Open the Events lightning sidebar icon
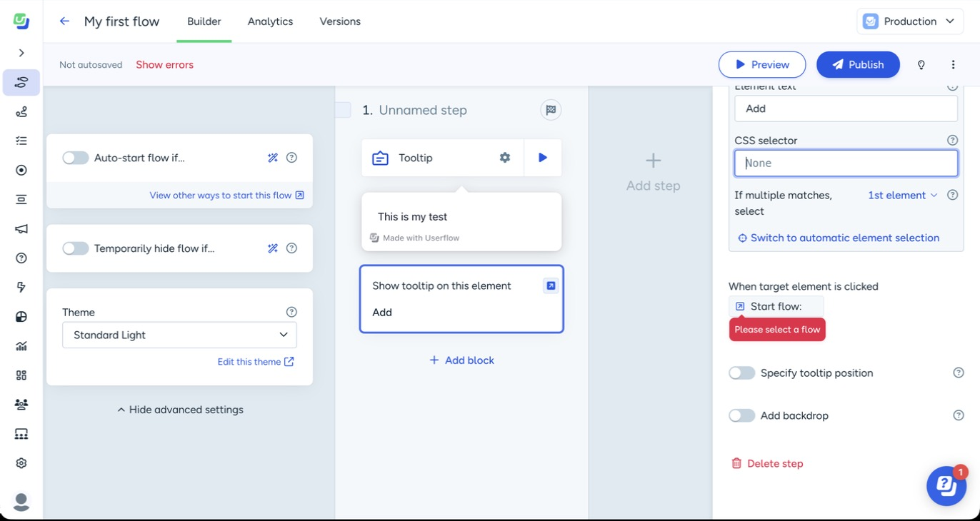 (21, 288)
